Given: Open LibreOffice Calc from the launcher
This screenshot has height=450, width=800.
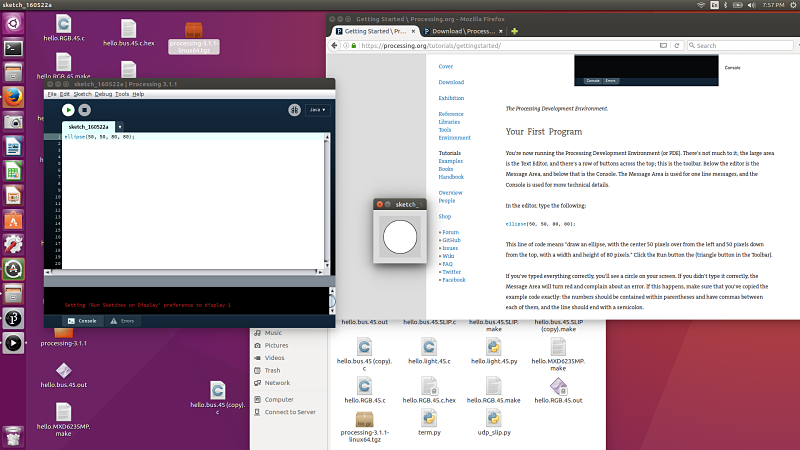Looking at the screenshot, I should click(13, 171).
